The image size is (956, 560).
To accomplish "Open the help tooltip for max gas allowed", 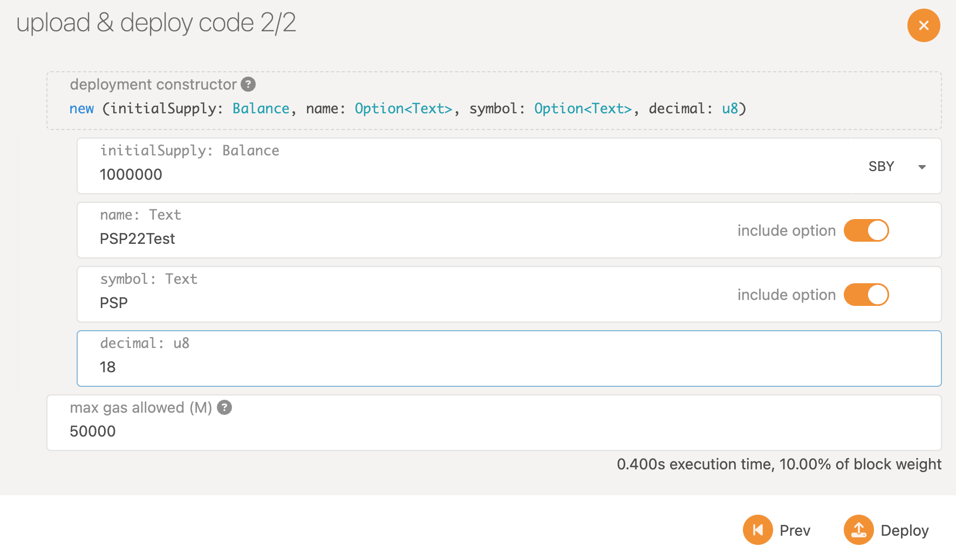I will point(224,407).
